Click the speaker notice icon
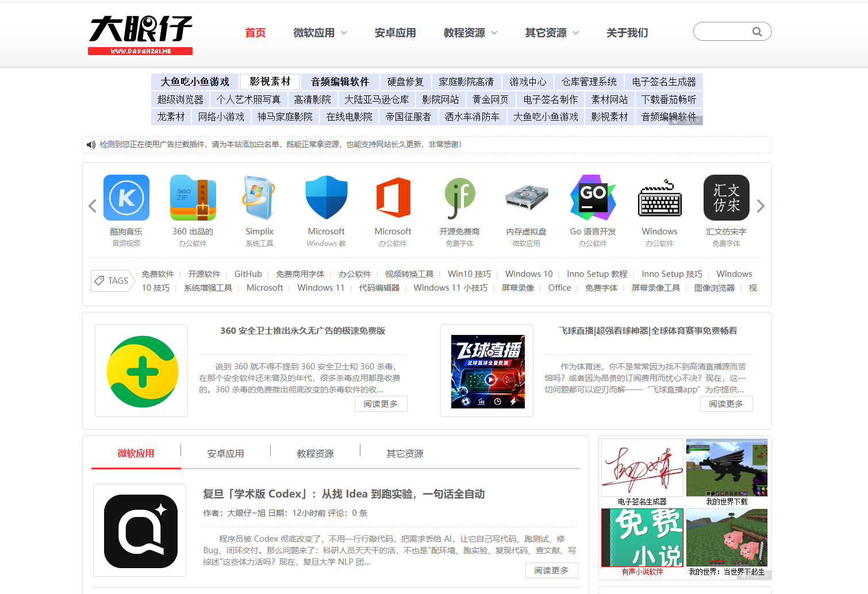This screenshot has height=594, width=868. [x=91, y=145]
